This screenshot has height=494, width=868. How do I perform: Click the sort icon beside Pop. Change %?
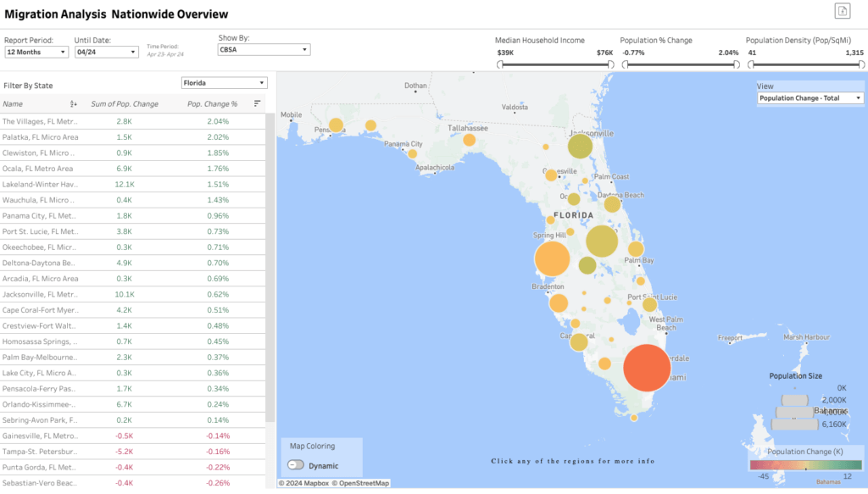[257, 103]
